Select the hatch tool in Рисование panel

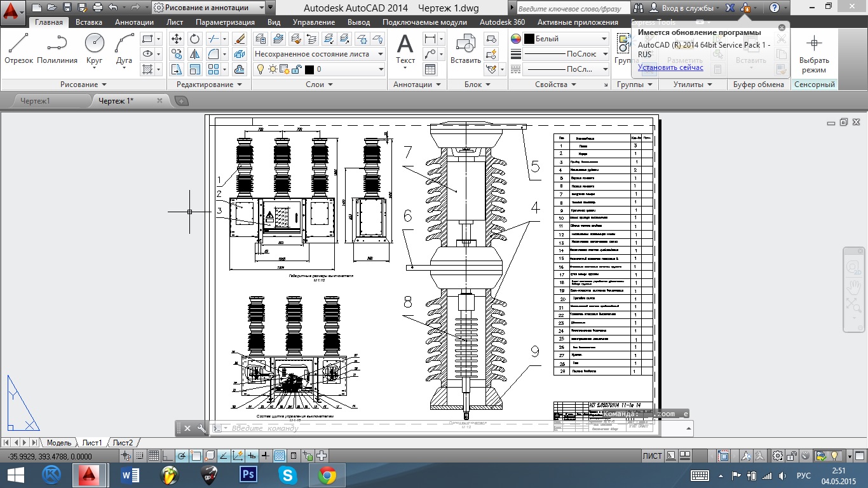coord(147,69)
